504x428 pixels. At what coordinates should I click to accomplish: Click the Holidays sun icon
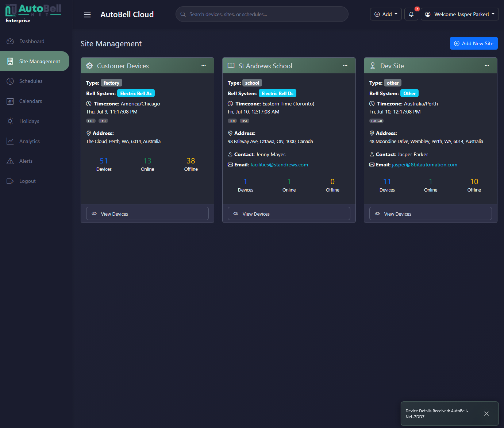pyautogui.click(x=10, y=121)
